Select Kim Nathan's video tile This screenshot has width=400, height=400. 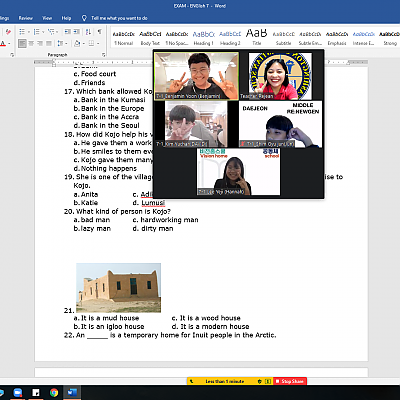196,124
